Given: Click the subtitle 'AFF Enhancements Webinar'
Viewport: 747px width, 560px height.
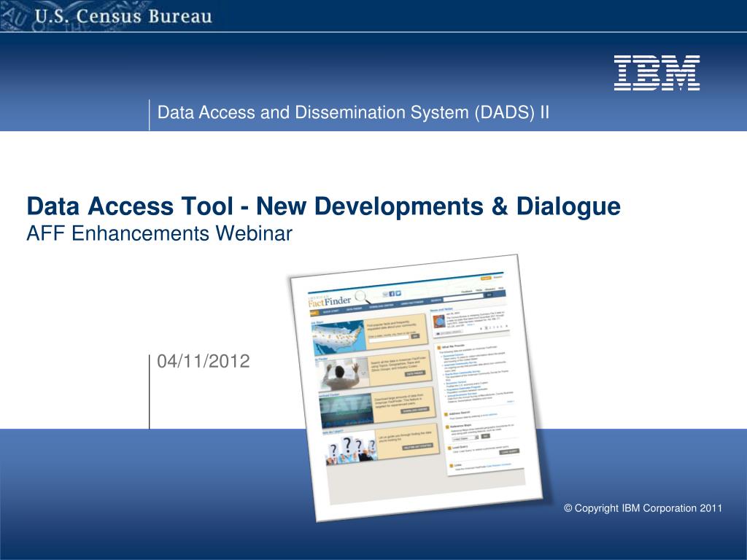Looking at the screenshot, I should [159, 233].
